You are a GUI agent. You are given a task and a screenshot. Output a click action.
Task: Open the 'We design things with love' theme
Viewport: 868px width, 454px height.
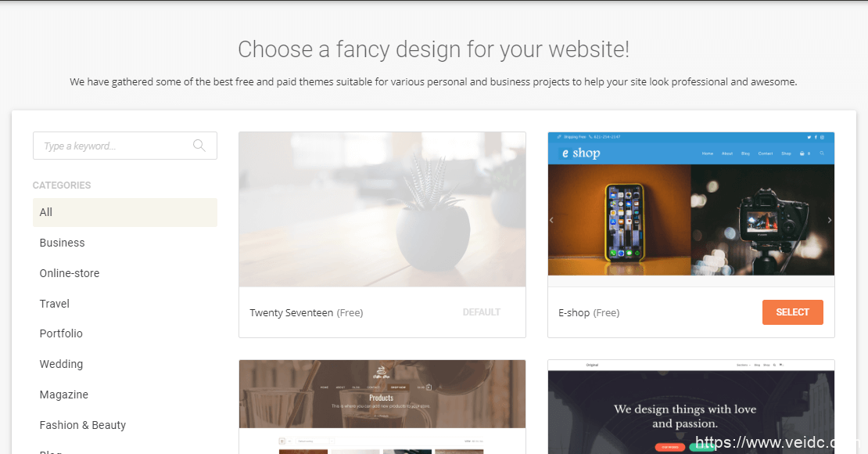point(690,407)
